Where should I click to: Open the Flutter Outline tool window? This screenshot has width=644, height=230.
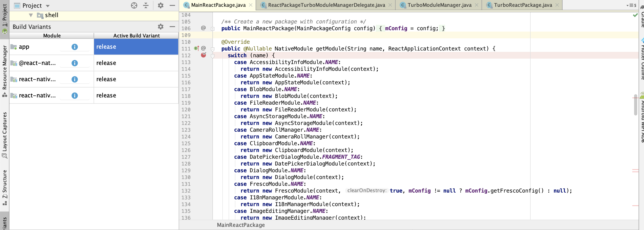coord(642,59)
